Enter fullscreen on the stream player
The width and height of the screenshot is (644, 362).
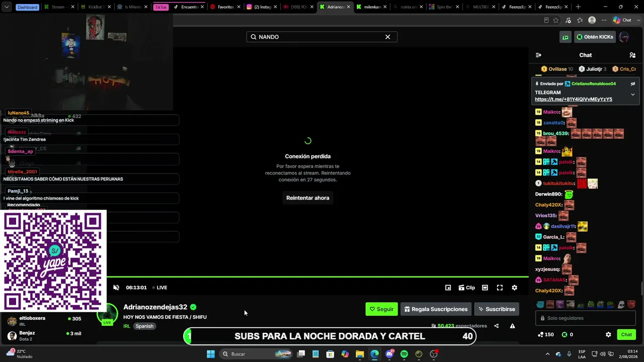tap(500, 288)
